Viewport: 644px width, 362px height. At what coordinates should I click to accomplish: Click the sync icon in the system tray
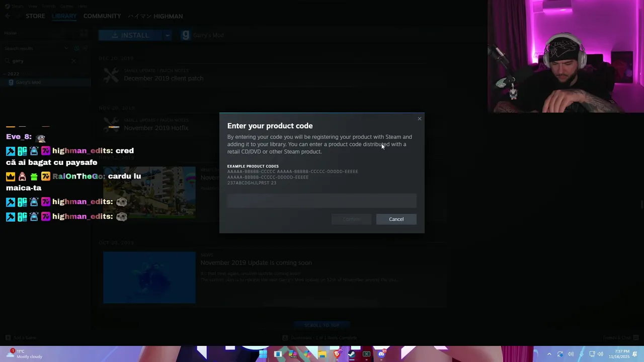[560, 354]
